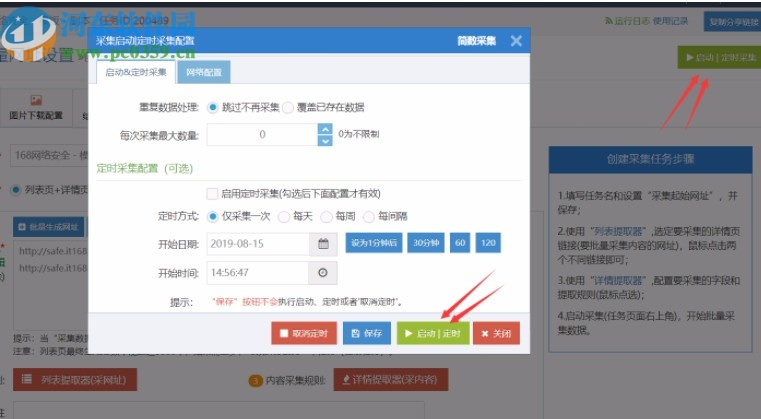
Task: Open the clock icon for start time
Action: (323, 273)
